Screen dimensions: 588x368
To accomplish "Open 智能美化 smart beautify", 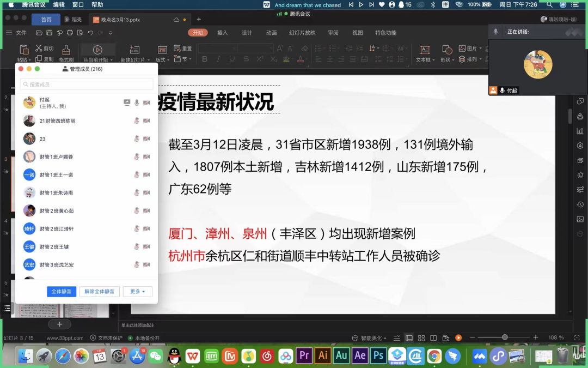I will [x=369, y=338].
